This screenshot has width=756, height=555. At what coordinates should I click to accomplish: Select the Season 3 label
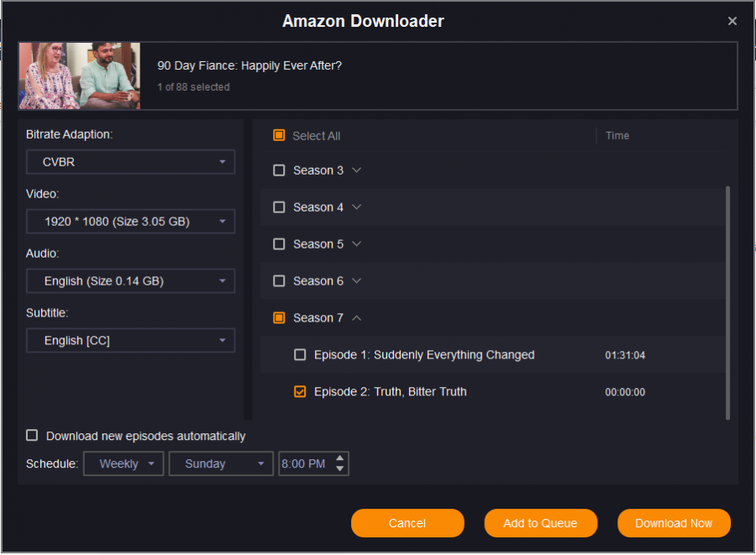[318, 170]
